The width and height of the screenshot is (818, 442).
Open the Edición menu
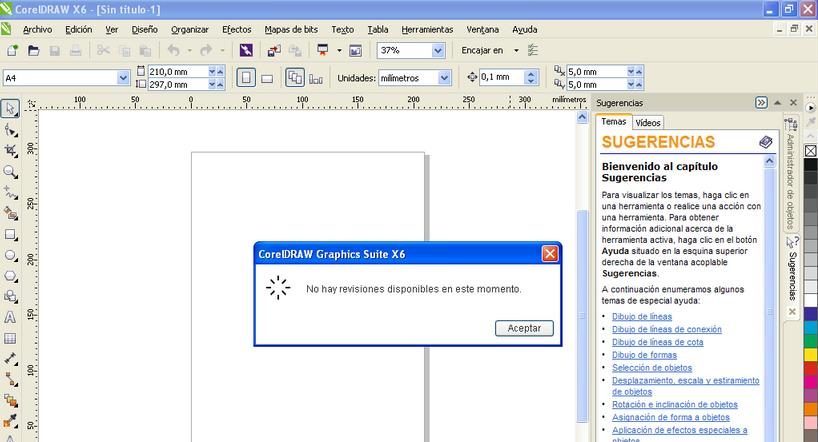[78, 30]
